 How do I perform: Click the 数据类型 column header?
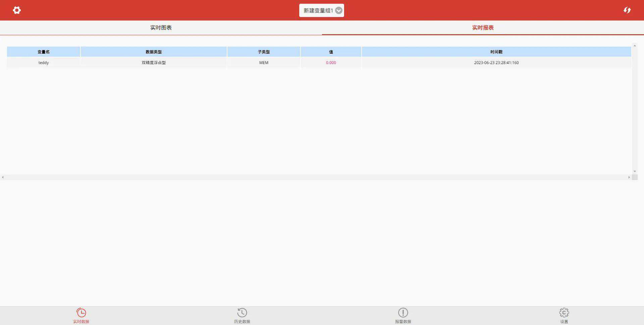[154, 52]
